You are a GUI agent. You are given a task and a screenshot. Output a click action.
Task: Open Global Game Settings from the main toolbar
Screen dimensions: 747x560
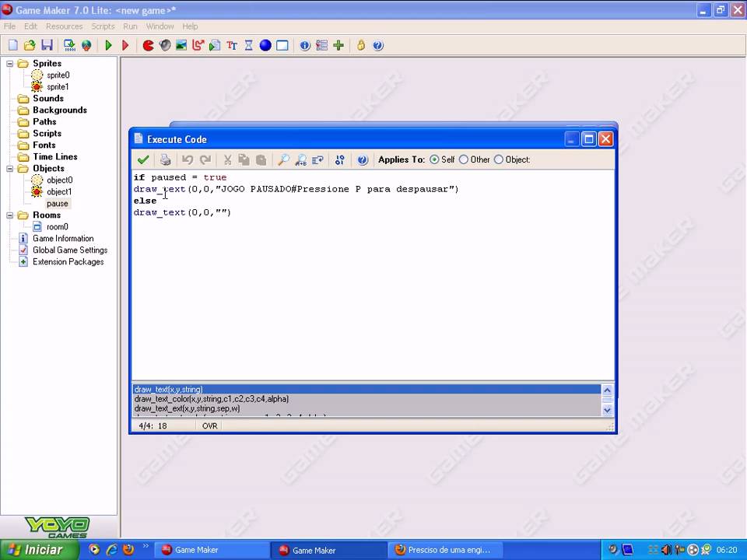[321, 45]
